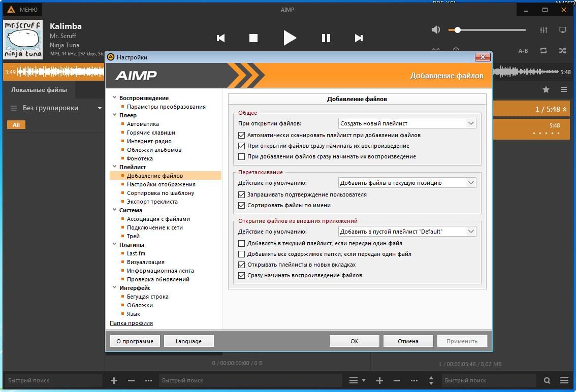Screen dimensions: 576x392
Task: Click the Kalimba album cover
Action: 23,40
